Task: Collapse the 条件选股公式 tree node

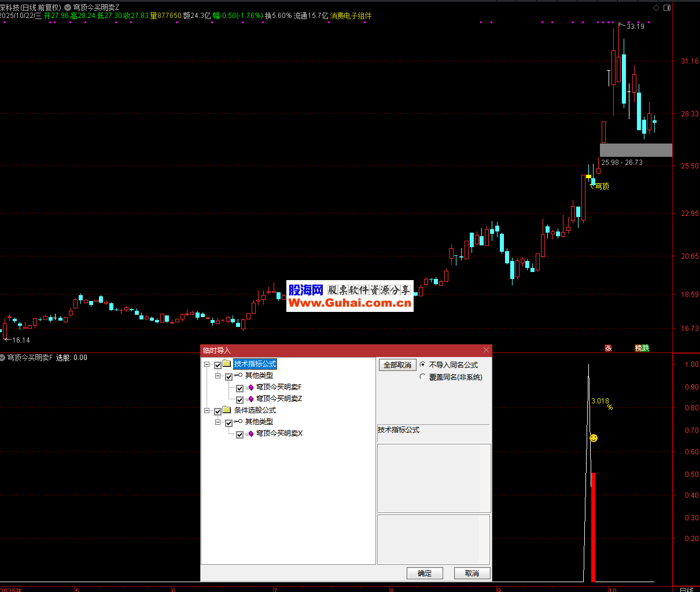Action: (x=207, y=411)
